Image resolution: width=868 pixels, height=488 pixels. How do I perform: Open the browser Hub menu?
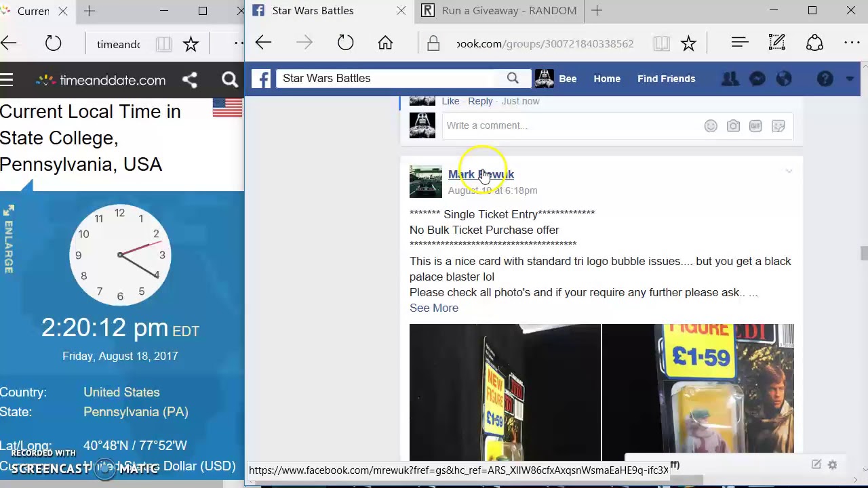pyautogui.click(x=740, y=43)
